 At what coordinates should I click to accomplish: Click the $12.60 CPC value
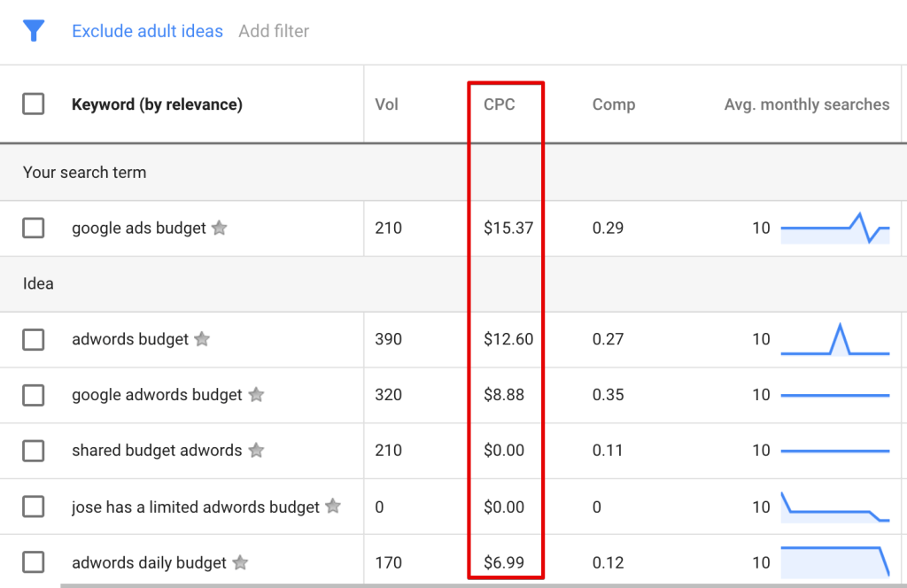508,339
